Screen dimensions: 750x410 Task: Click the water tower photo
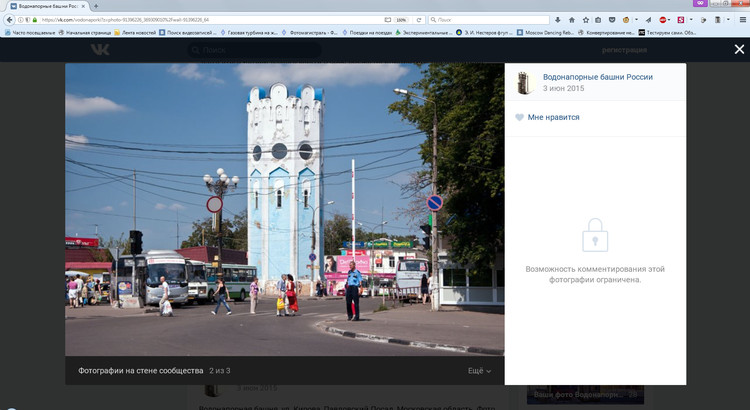pyautogui.click(x=285, y=210)
